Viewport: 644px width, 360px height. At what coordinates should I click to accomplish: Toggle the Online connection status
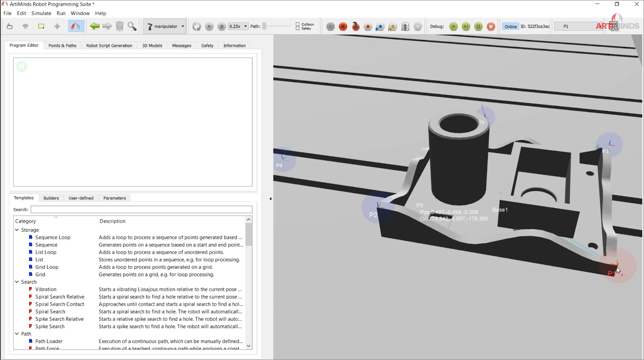(x=510, y=26)
